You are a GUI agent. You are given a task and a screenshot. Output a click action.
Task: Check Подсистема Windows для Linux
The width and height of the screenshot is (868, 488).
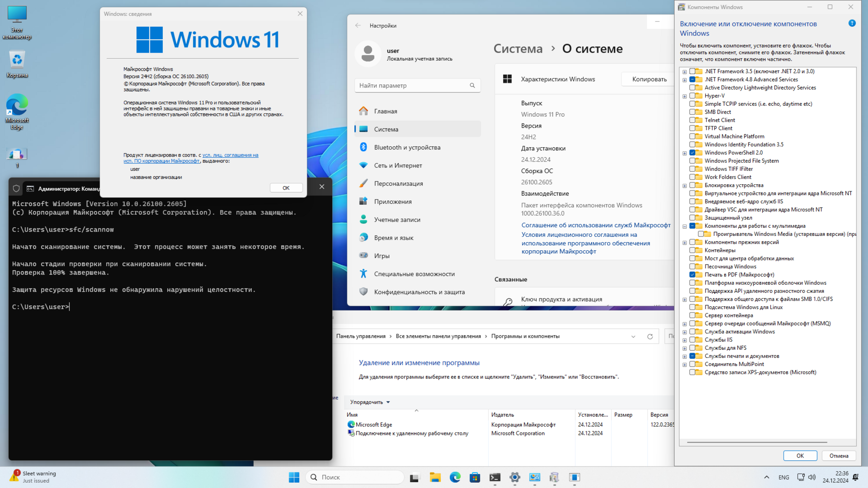tap(692, 307)
